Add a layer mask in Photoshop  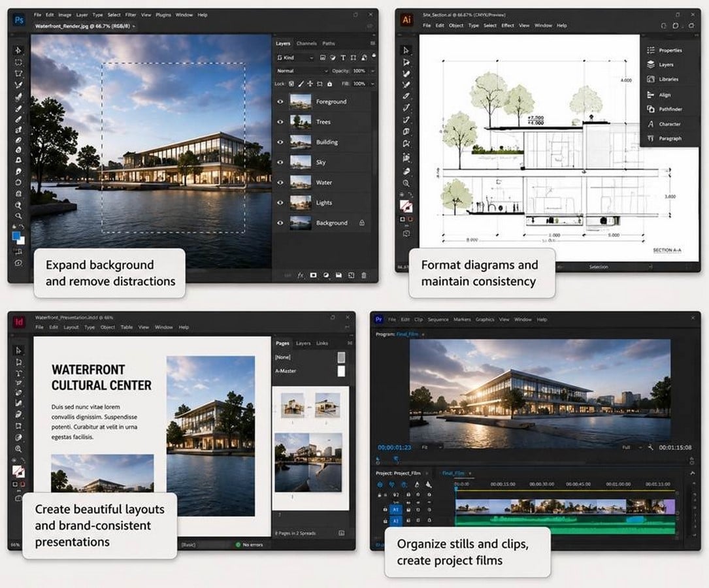(314, 275)
